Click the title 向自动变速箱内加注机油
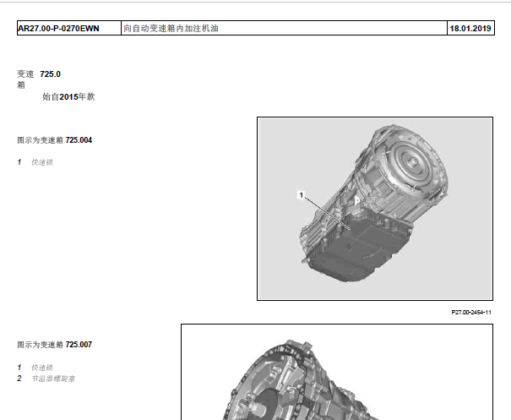The image size is (511, 420). 171,29
